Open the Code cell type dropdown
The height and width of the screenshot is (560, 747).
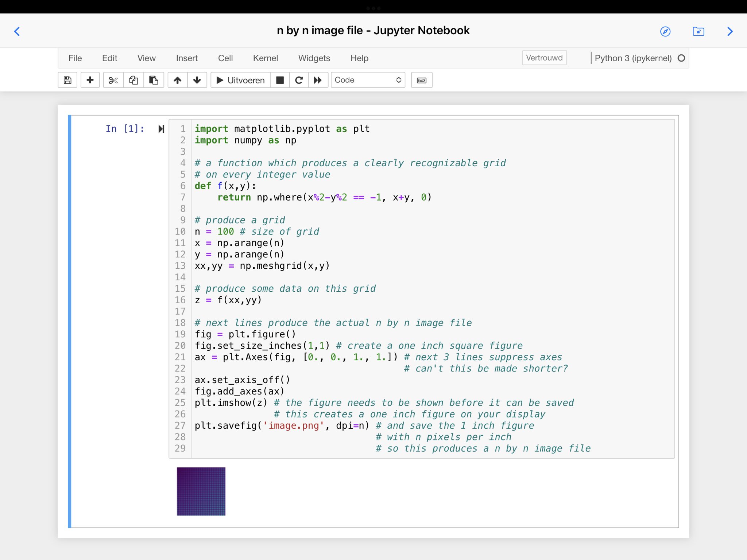coord(368,80)
